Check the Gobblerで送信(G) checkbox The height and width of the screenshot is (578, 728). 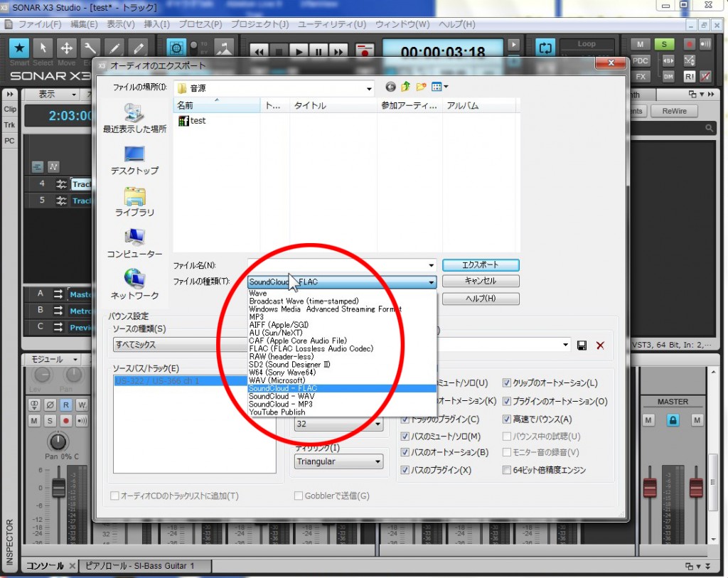[x=299, y=496]
